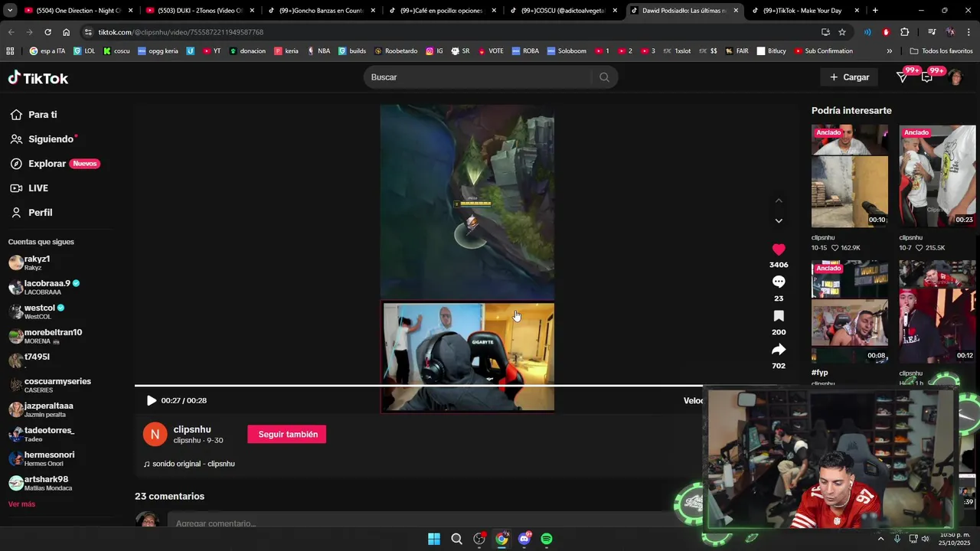Go to browser home page

[67, 32]
